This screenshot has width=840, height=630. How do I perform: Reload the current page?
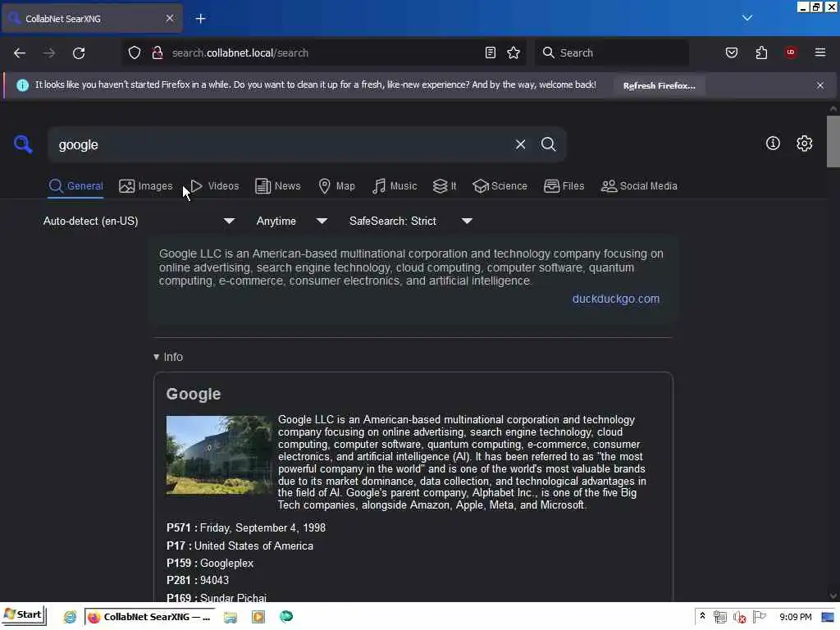[79, 52]
